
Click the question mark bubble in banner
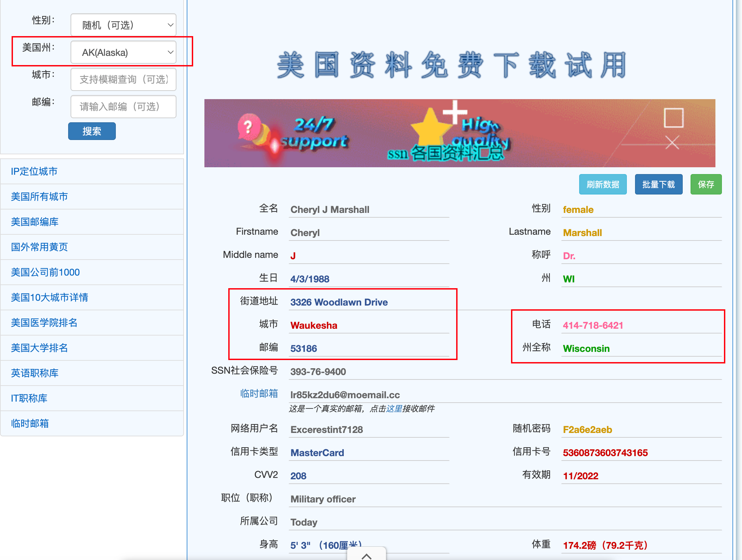tap(249, 127)
